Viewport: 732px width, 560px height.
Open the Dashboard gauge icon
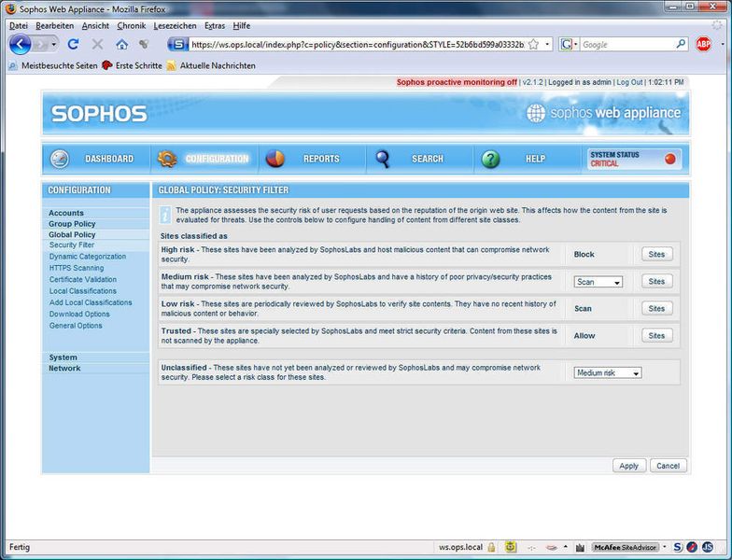[x=60, y=159]
